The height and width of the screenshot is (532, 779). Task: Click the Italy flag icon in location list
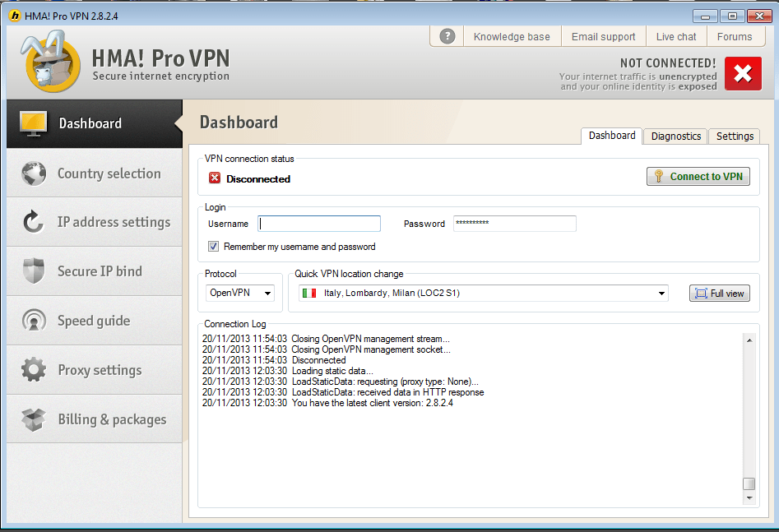(x=309, y=293)
